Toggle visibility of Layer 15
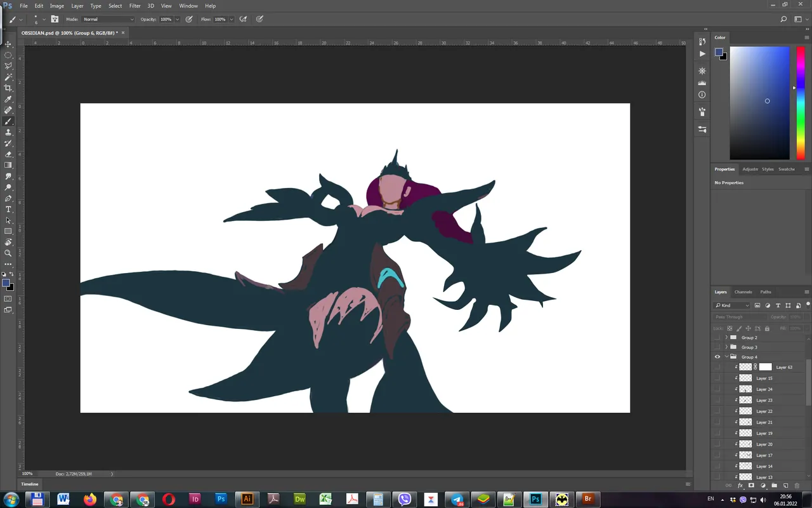The height and width of the screenshot is (508, 812). click(x=717, y=378)
